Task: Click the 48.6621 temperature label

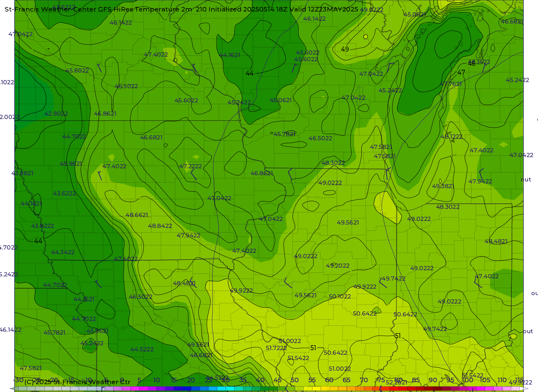Action: pyautogui.click(x=137, y=215)
